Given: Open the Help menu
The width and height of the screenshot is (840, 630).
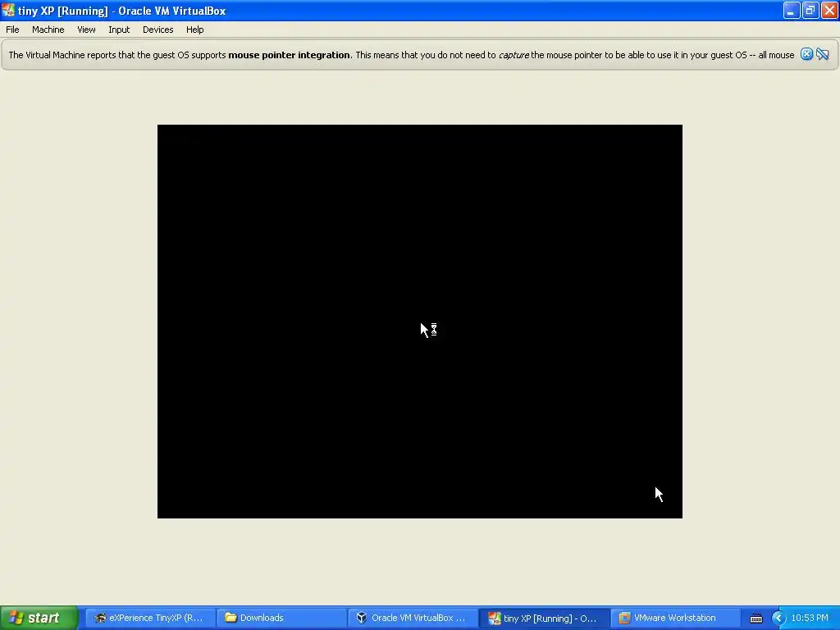Looking at the screenshot, I should 195,30.
